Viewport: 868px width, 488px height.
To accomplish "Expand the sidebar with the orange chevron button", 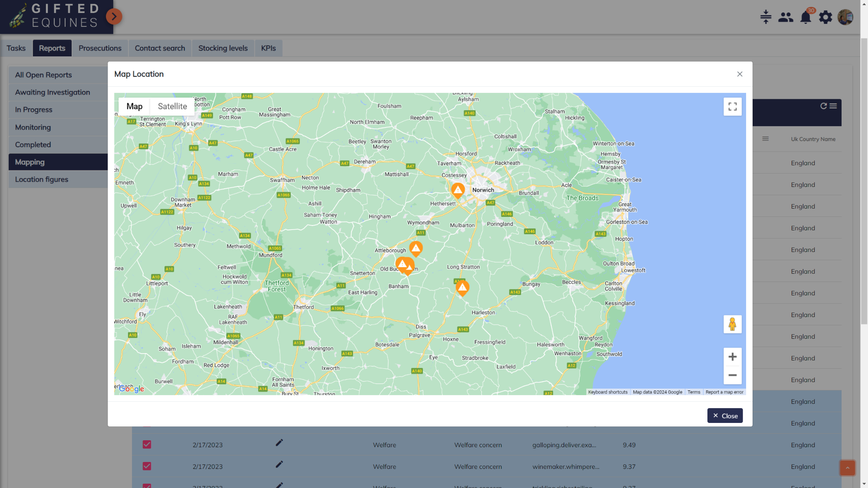I will tap(114, 16).
